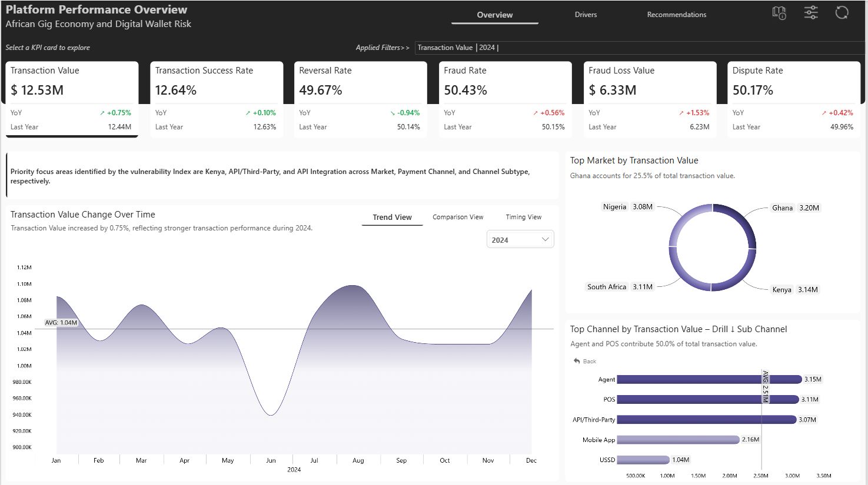Switch to Comparison View

click(458, 217)
